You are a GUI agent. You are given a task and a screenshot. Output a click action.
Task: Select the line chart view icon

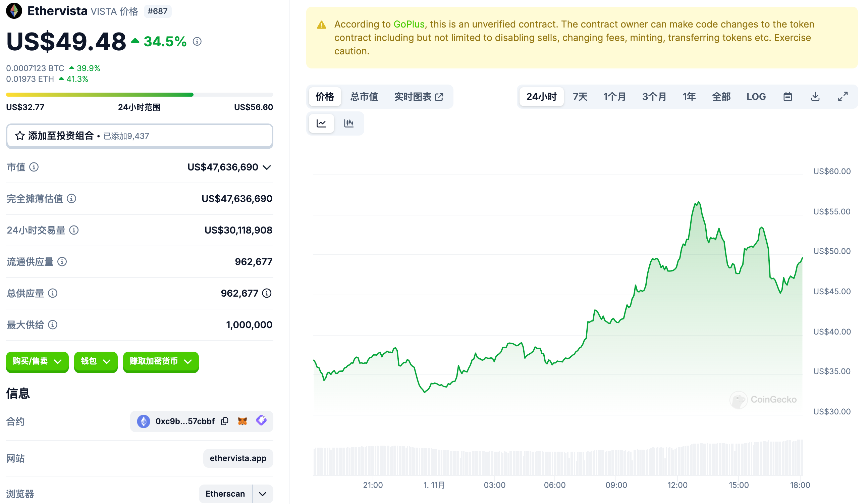[321, 123]
